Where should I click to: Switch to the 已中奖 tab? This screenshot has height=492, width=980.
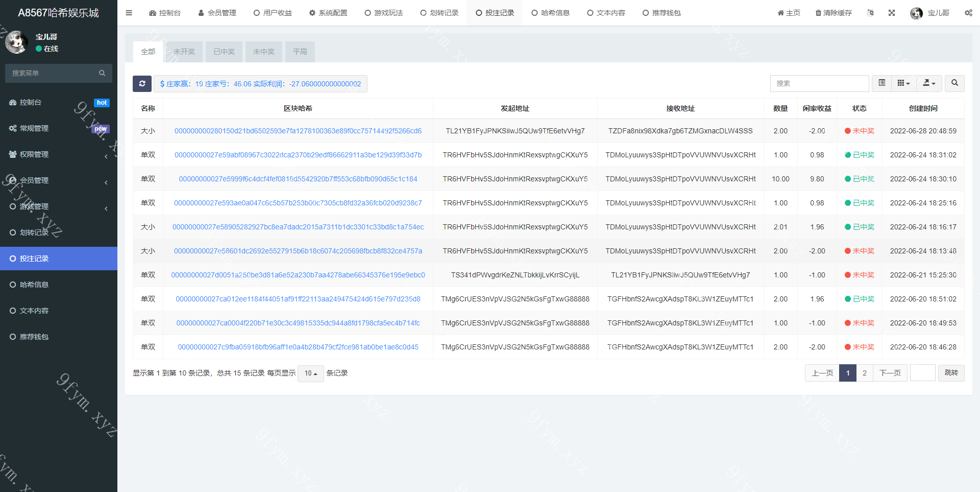click(224, 52)
